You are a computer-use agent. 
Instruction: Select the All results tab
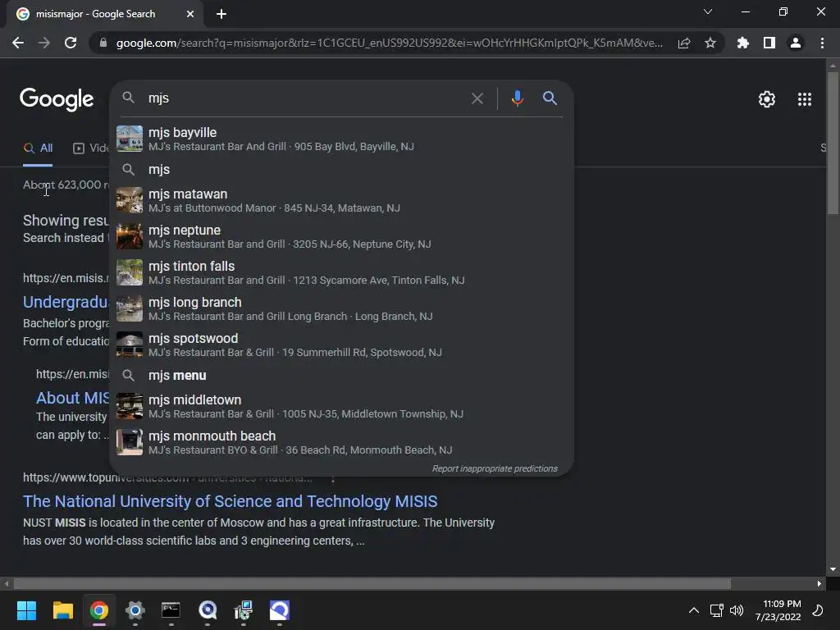coord(38,148)
